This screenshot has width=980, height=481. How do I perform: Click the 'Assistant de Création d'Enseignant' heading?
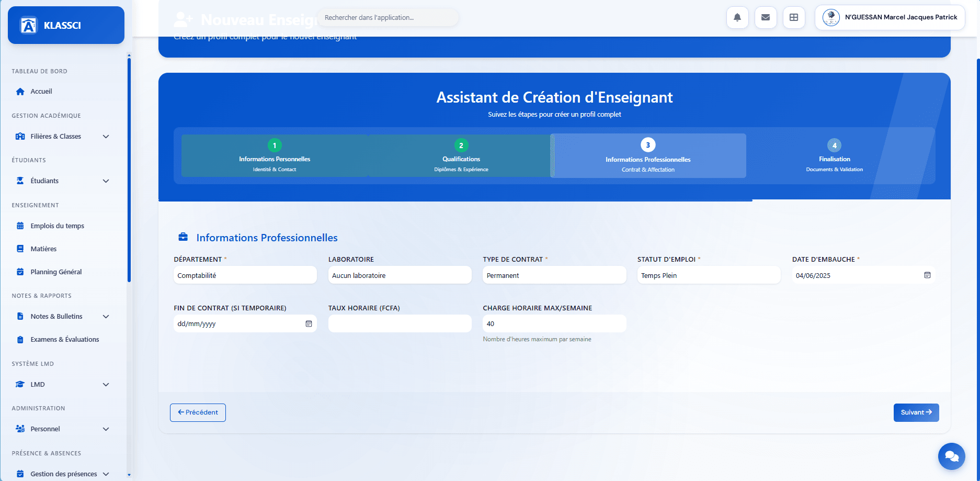[x=554, y=97]
